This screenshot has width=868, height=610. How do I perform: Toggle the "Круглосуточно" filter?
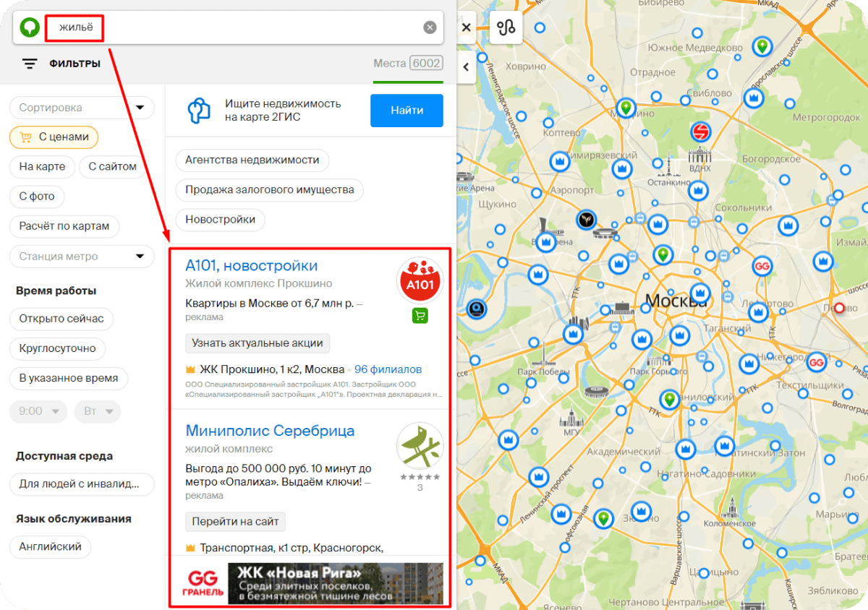point(57,348)
